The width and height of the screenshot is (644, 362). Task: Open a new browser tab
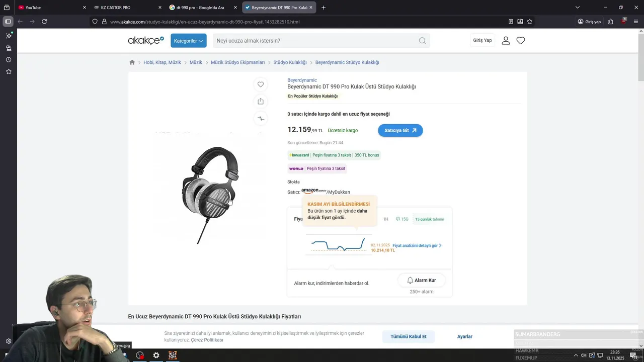[x=324, y=8]
